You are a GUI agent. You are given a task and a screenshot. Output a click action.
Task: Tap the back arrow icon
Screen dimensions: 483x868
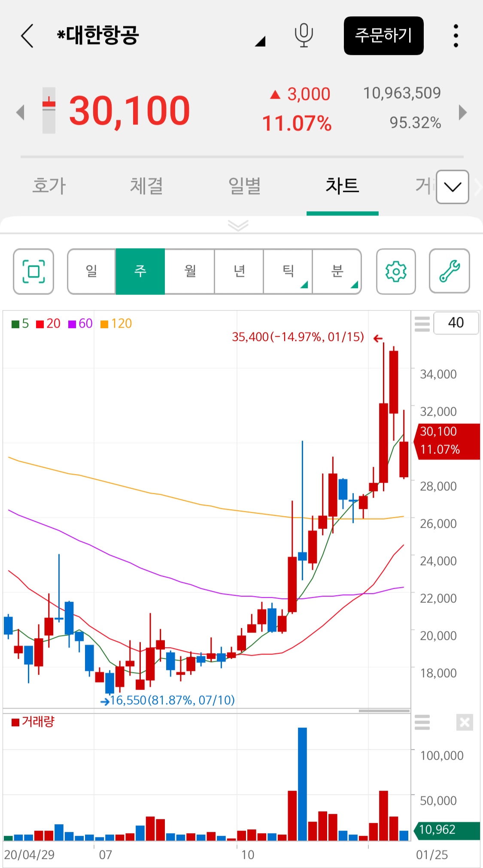point(27,36)
